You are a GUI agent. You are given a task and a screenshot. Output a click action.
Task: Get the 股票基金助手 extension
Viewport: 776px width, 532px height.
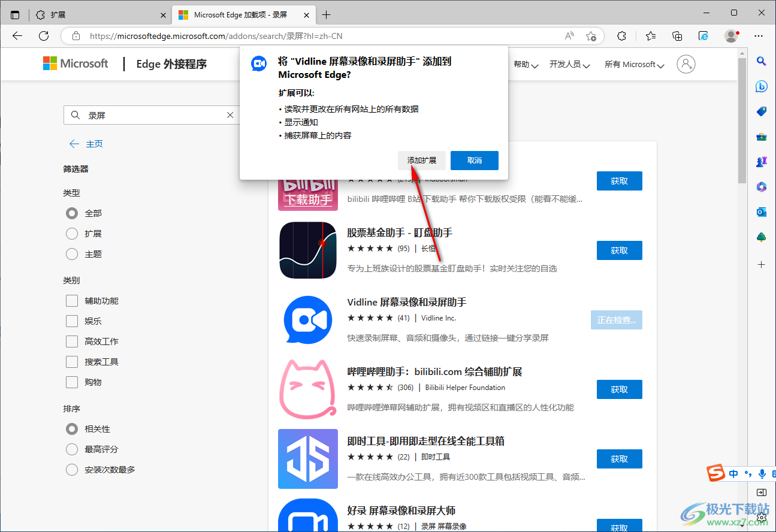coord(620,250)
